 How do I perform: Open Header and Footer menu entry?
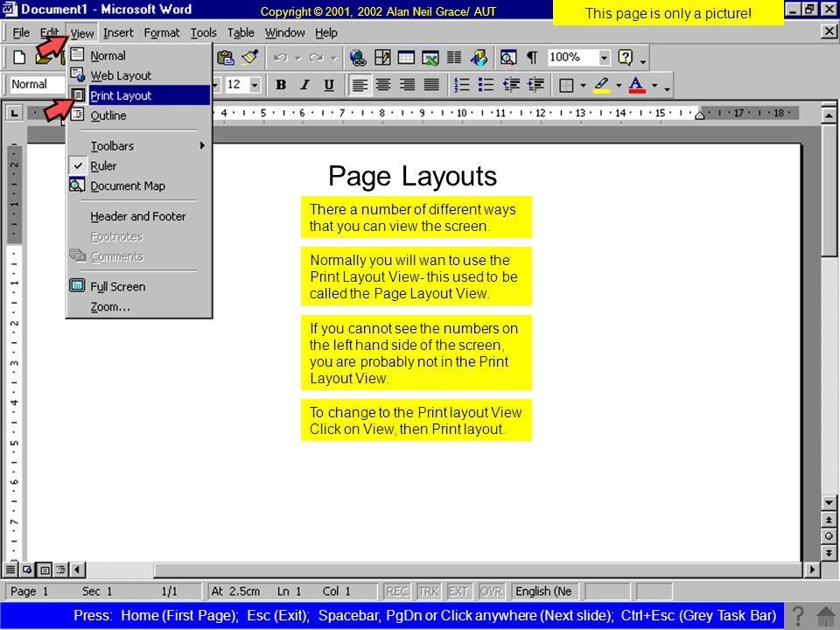[x=139, y=216]
